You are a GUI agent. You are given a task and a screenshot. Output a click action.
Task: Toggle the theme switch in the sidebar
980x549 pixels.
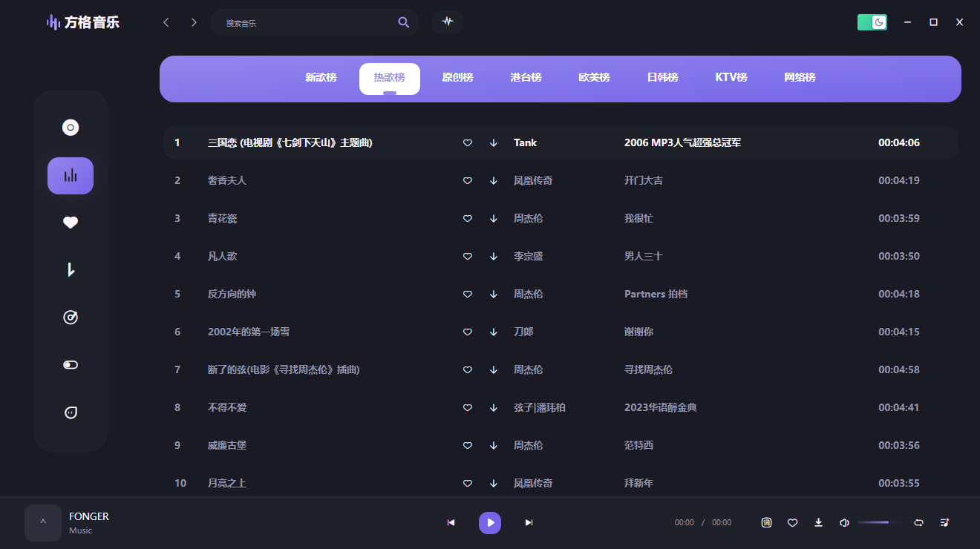[70, 364]
